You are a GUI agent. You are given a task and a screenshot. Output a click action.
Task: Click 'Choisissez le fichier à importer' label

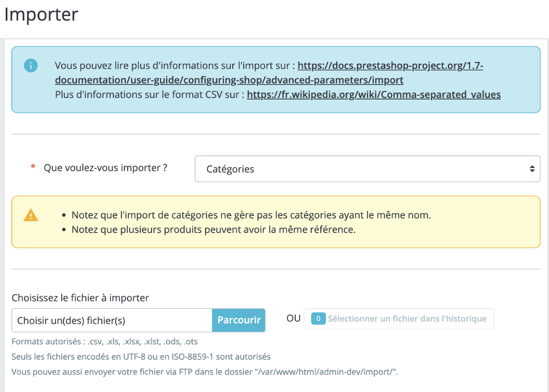pyautogui.click(x=80, y=298)
